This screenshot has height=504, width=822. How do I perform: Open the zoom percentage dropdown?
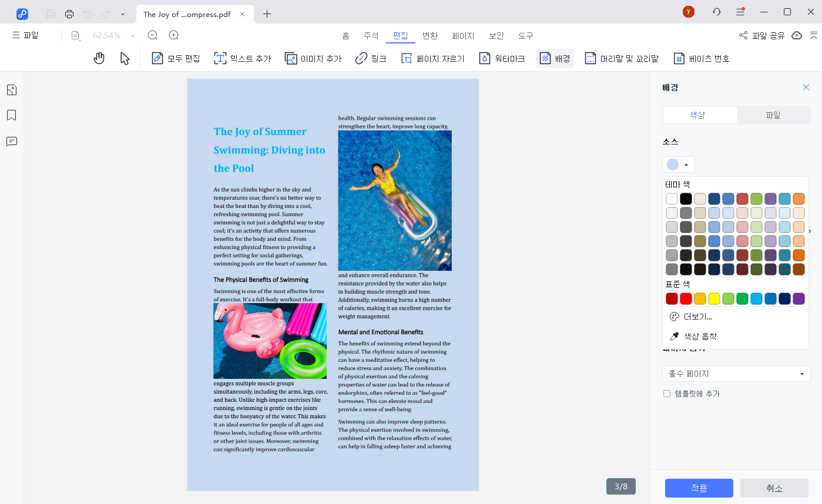[x=133, y=36]
